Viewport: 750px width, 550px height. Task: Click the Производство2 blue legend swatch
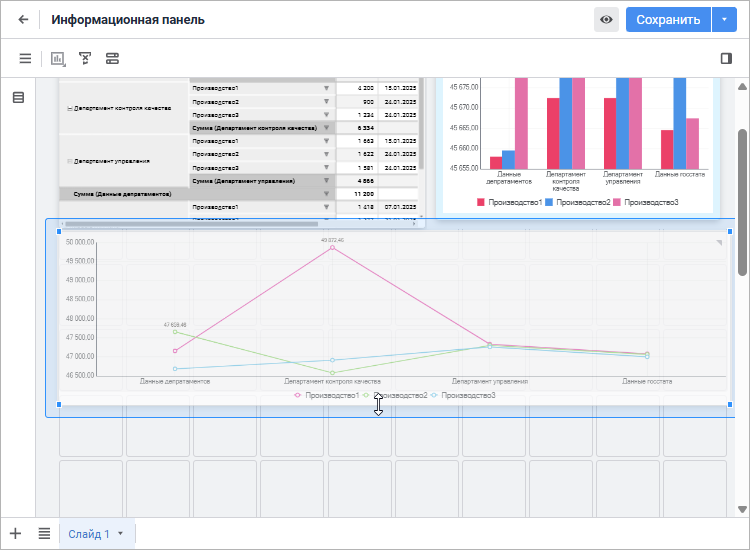[549, 202]
